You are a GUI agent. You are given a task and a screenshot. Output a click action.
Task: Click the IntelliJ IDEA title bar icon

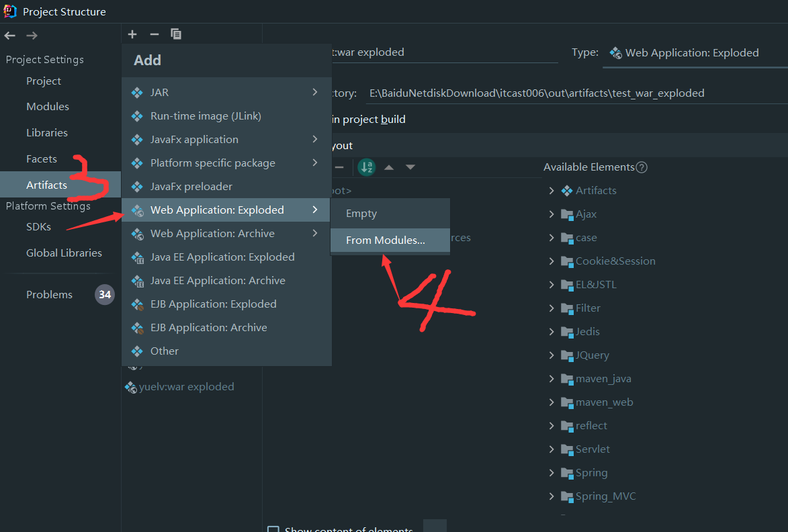pyautogui.click(x=9, y=11)
